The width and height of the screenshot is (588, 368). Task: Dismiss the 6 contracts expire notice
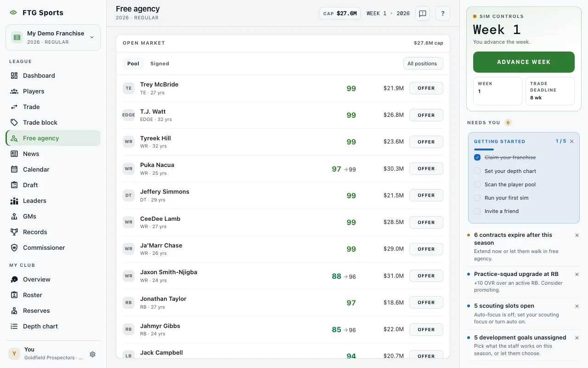coord(577,235)
